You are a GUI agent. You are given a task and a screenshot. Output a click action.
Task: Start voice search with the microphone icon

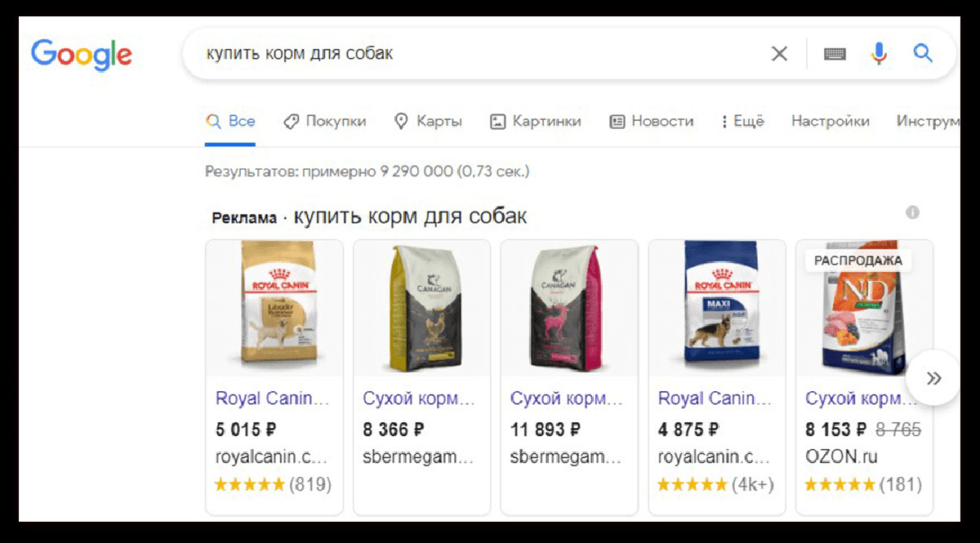click(879, 54)
